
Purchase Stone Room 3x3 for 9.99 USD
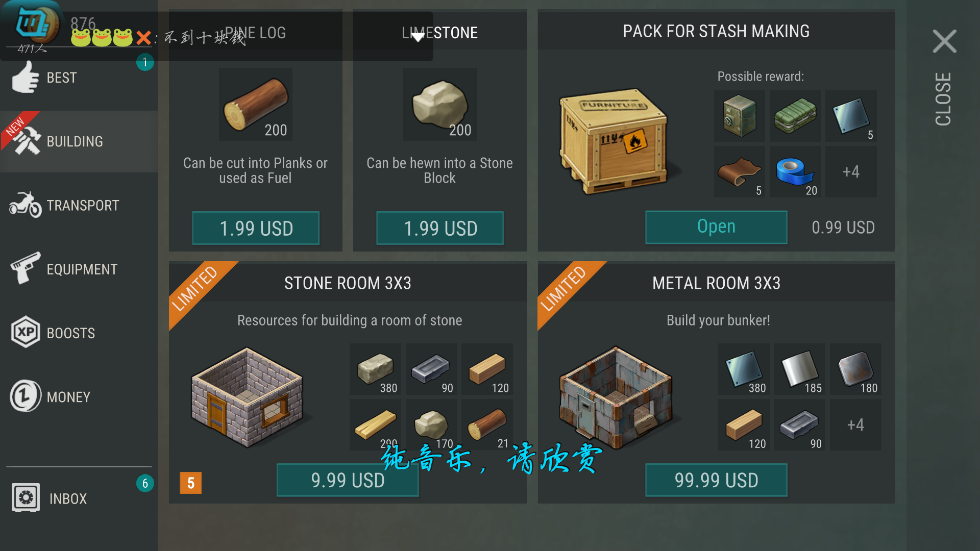(x=348, y=480)
